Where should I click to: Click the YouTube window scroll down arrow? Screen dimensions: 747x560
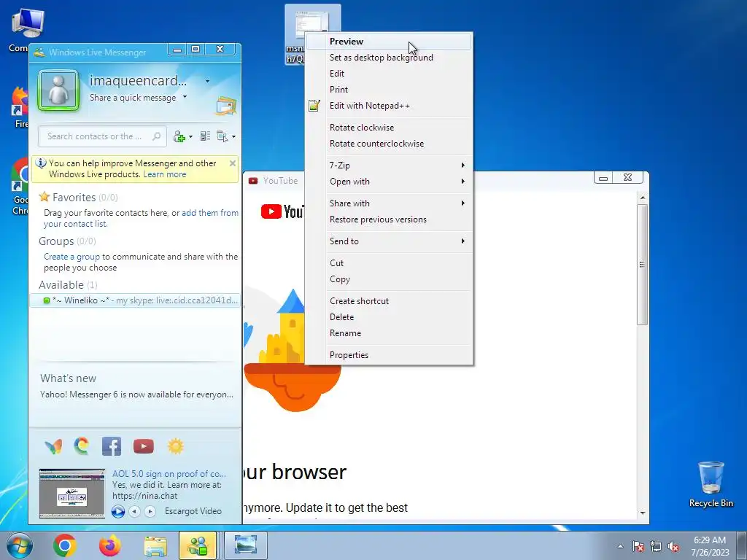pyautogui.click(x=642, y=513)
